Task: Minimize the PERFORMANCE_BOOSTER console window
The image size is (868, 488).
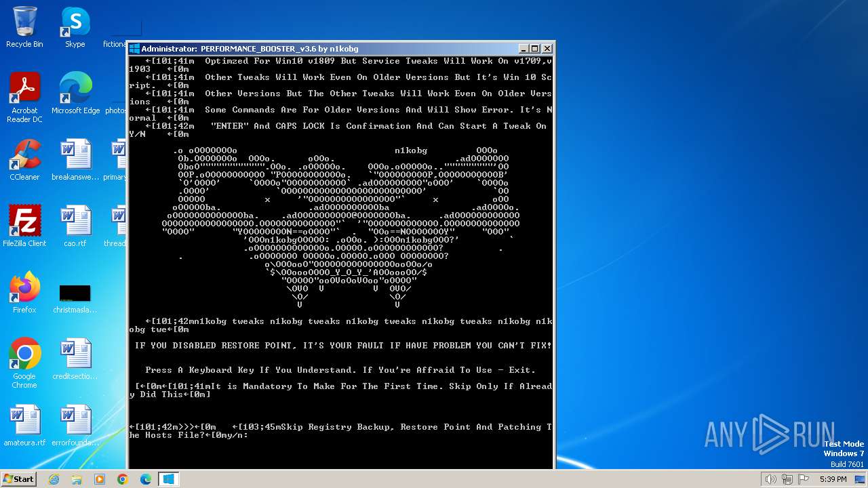Action: [524, 49]
